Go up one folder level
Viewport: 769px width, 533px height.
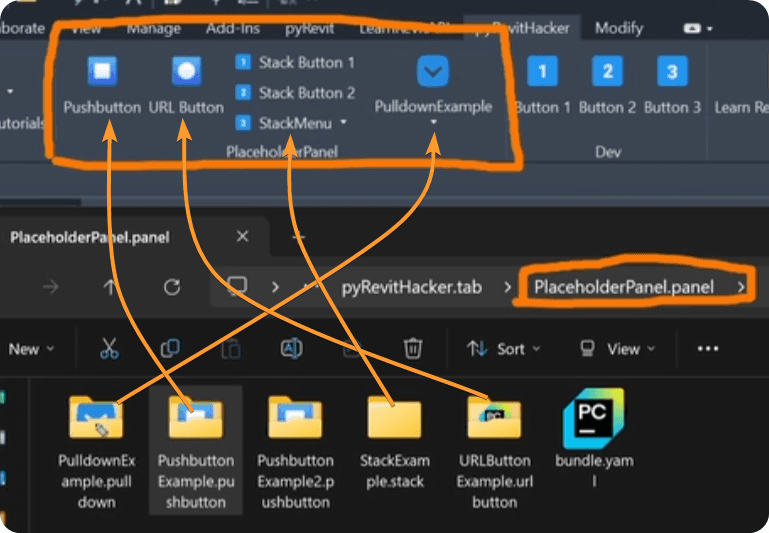pyautogui.click(x=110, y=287)
